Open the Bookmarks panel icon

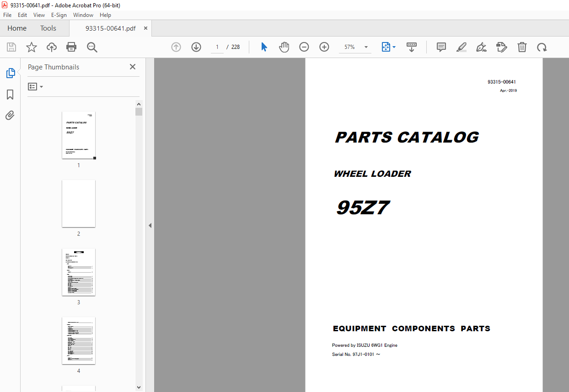pyautogui.click(x=10, y=95)
